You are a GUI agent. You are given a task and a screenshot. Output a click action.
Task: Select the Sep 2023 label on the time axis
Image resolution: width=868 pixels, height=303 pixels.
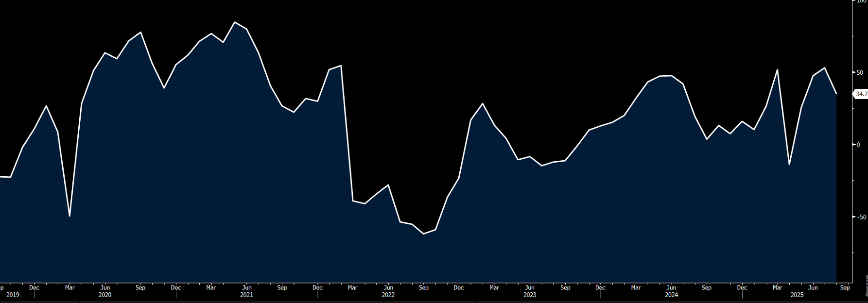[x=565, y=287]
